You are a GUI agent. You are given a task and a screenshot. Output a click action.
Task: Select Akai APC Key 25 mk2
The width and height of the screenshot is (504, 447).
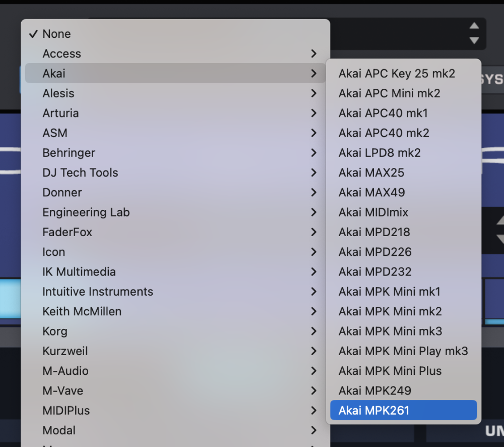tap(397, 74)
